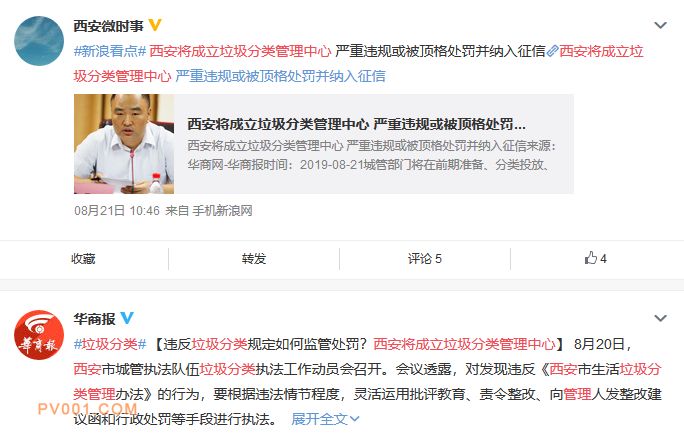The image size is (684, 435).
Task: Click the 西安微时事 username
Action: point(109,26)
